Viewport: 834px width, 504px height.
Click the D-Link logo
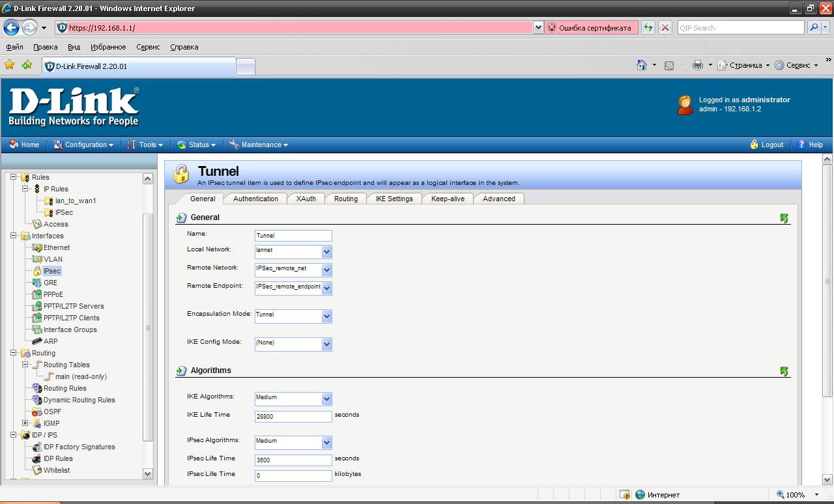coord(74,107)
